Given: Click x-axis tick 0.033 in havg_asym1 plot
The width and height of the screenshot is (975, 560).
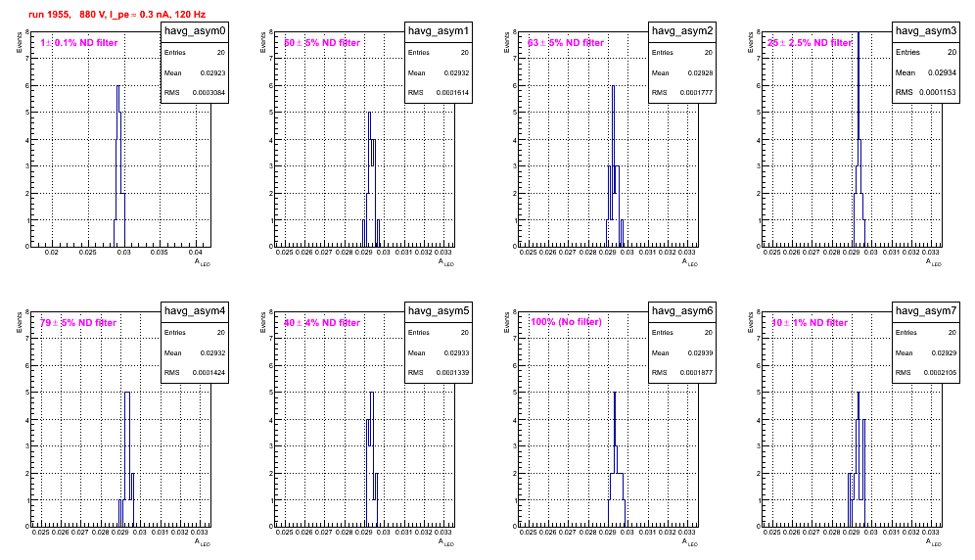Looking at the screenshot, I should (442, 253).
